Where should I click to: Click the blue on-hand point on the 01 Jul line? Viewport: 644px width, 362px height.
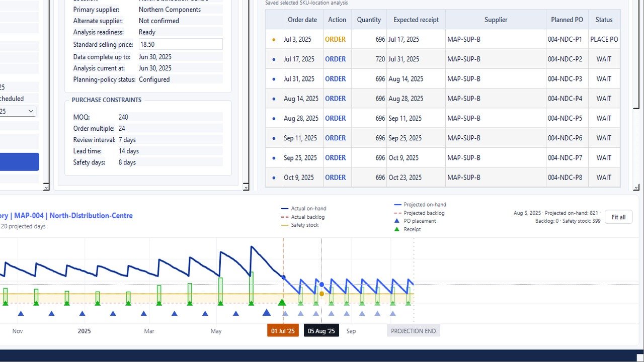[x=283, y=277]
